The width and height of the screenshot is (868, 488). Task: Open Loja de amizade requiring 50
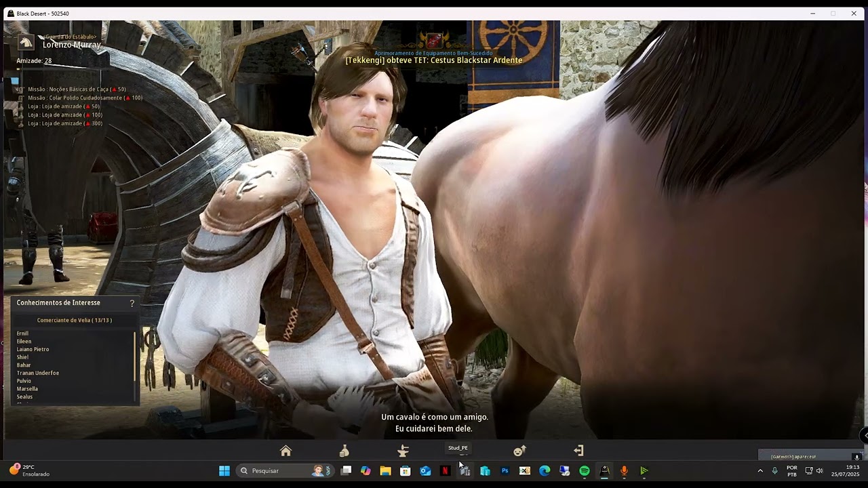click(x=64, y=106)
